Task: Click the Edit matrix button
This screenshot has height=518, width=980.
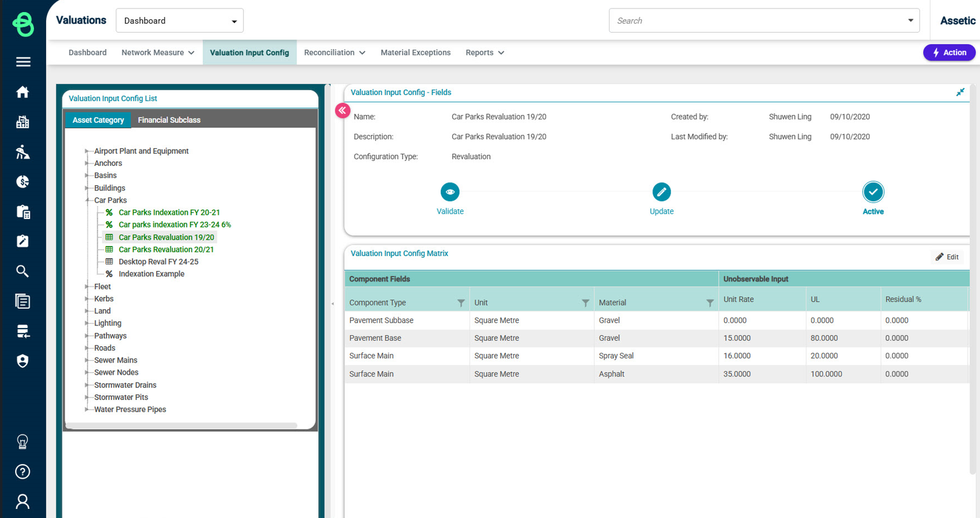Action: pyautogui.click(x=947, y=257)
